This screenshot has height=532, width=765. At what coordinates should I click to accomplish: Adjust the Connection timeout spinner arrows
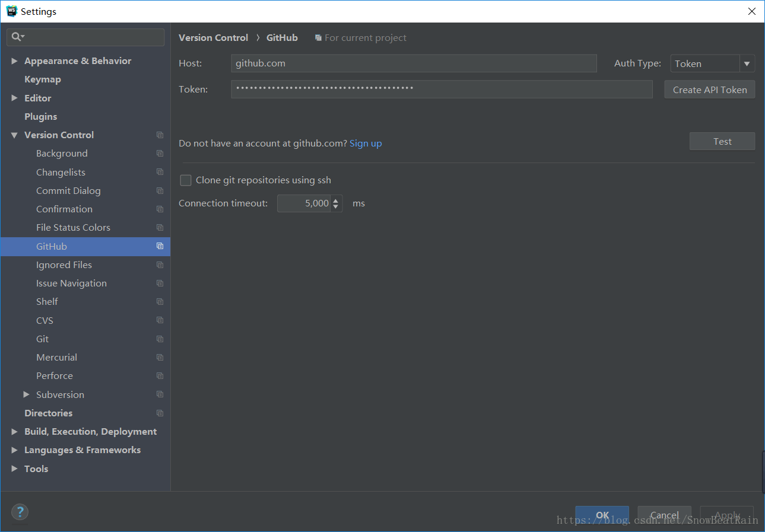tap(336, 203)
